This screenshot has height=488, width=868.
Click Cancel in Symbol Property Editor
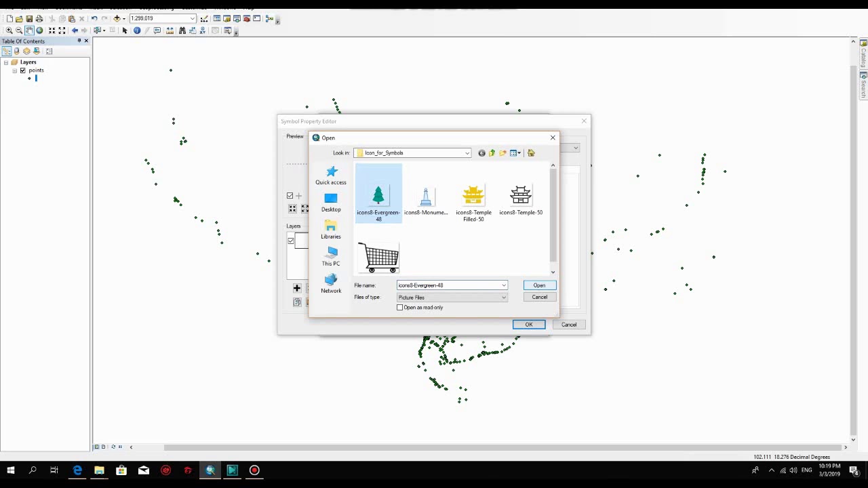click(x=569, y=325)
